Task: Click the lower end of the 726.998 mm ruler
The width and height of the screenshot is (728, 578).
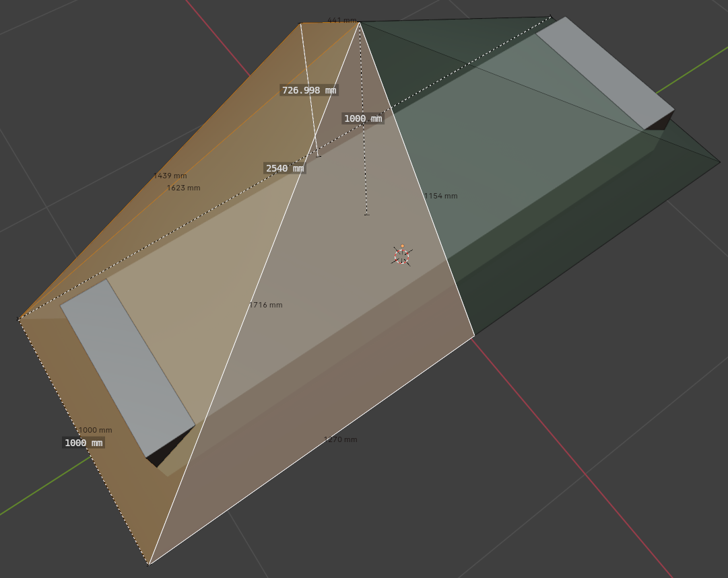Action: [x=319, y=156]
